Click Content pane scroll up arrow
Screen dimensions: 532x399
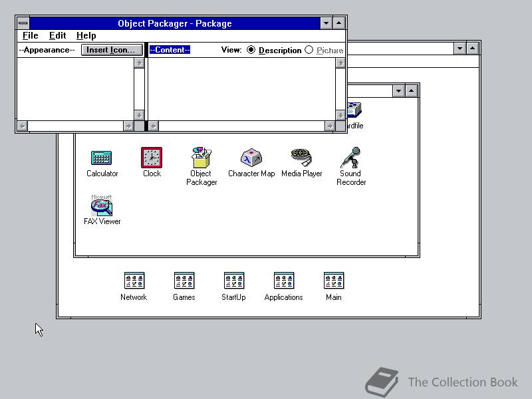point(340,63)
